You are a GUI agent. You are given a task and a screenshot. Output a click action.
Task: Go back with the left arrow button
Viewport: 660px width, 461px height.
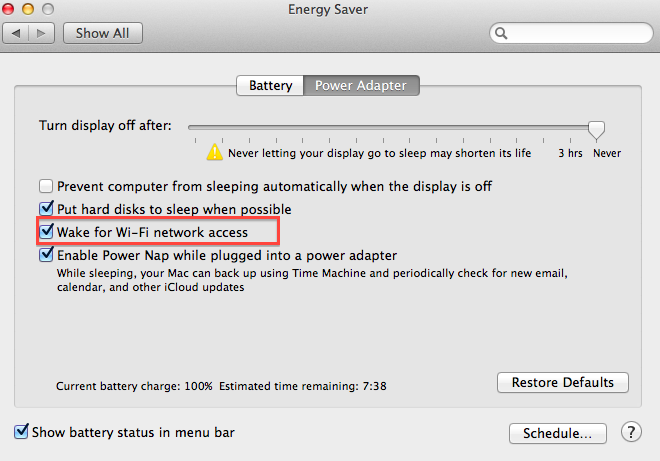[x=16, y=33]
